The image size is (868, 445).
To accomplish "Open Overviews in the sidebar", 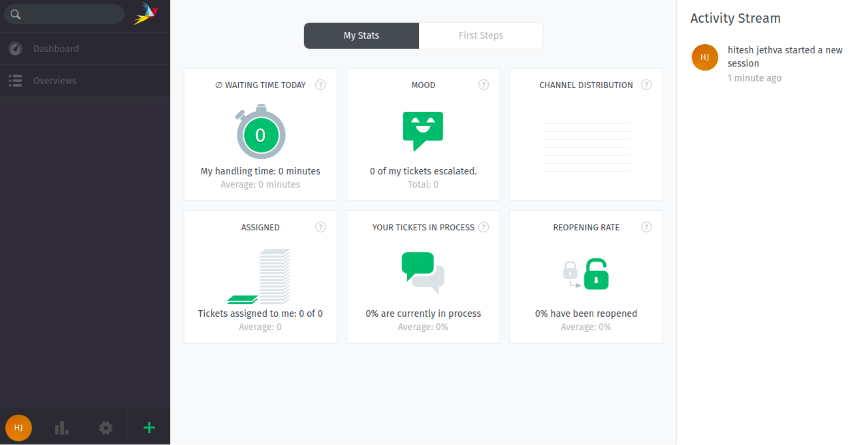I will point(55,81).
